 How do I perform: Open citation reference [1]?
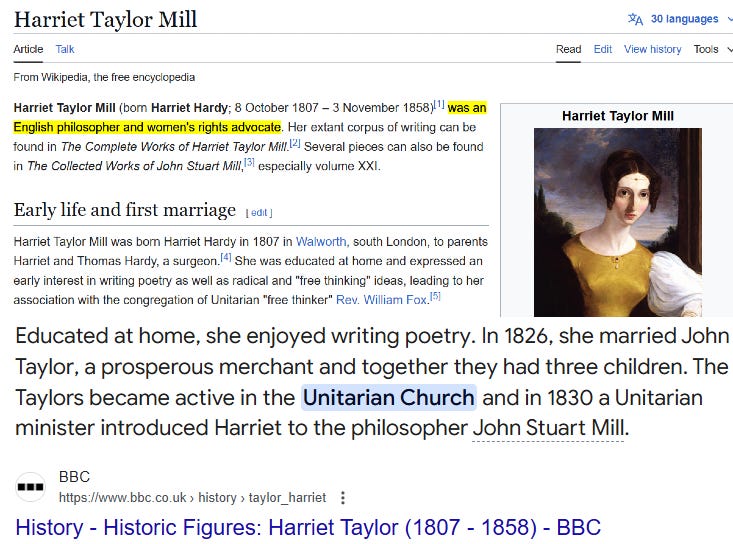point(439,104)
